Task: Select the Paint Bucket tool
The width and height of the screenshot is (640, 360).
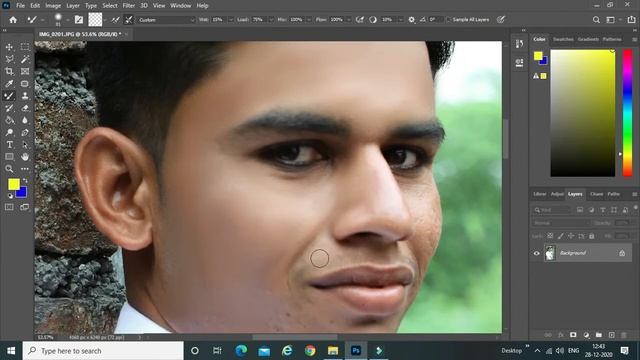Action: pos(9,120)
